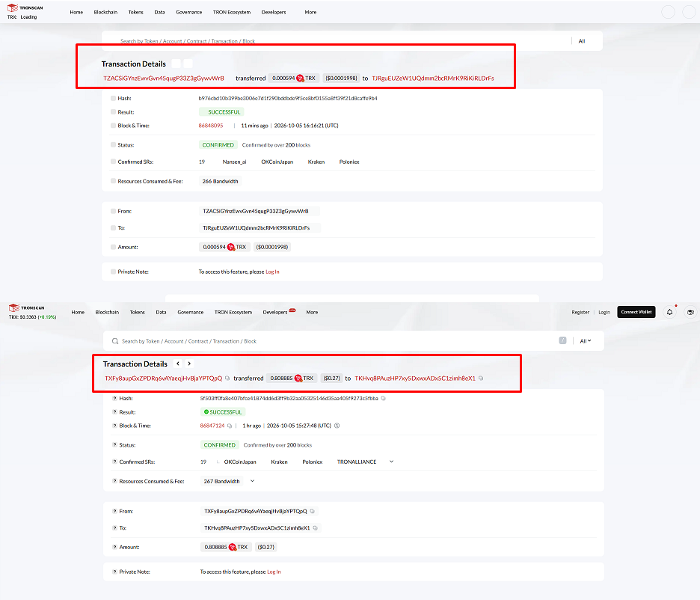This screenshot has width=700, height=600.
Task: Copy block number 86847124
Action: [x=230, y=426]
